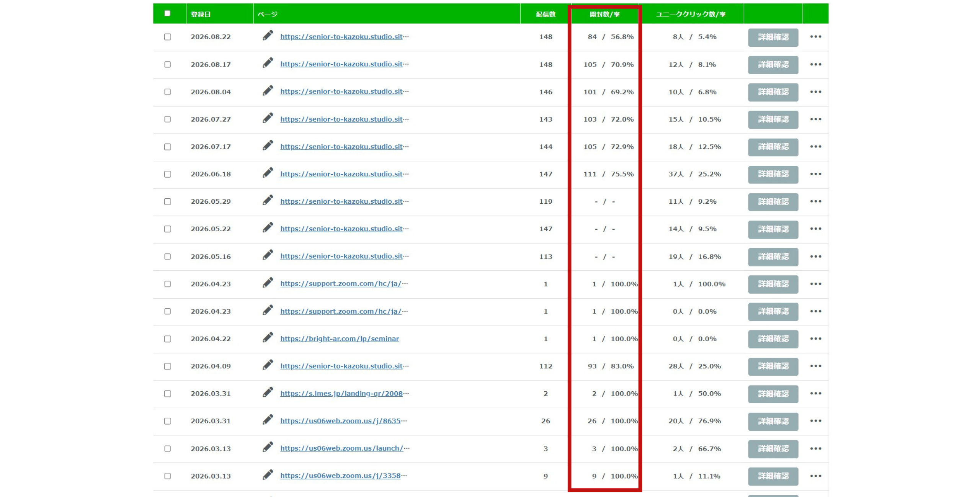Viewport: 980px width, 497px height.
Task: Open the three-dot menu for the 2026.08.22 row
Action: click(815, 37)
